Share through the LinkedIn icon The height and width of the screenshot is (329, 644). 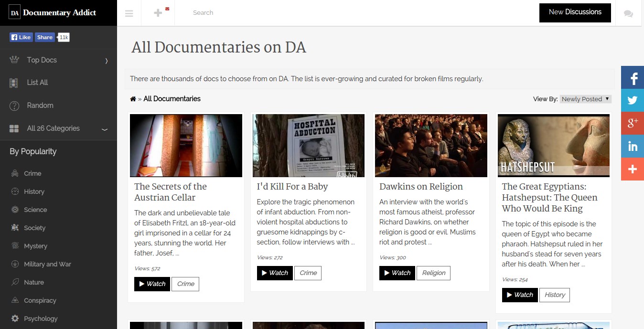(633, 146)
